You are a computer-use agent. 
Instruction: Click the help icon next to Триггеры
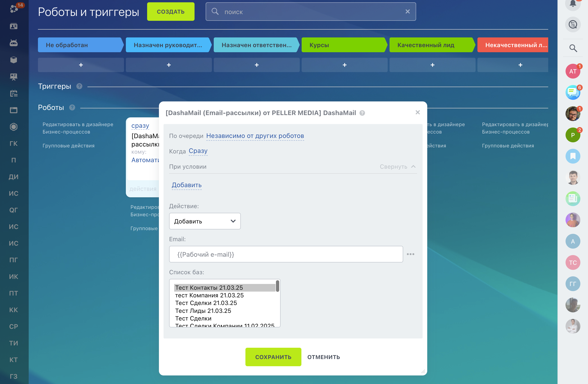pyautogui.click(x=79, y=86)
